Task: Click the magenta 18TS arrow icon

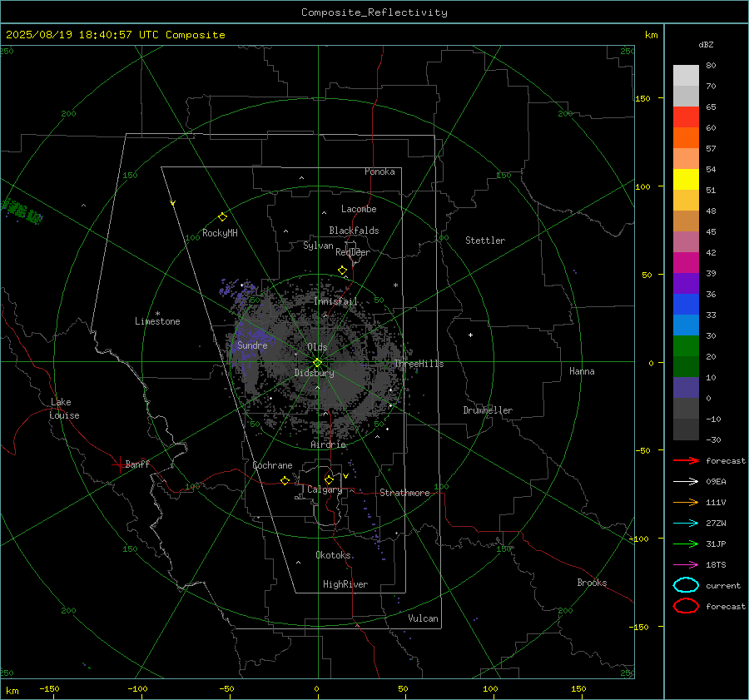Action: pos(686,565)
